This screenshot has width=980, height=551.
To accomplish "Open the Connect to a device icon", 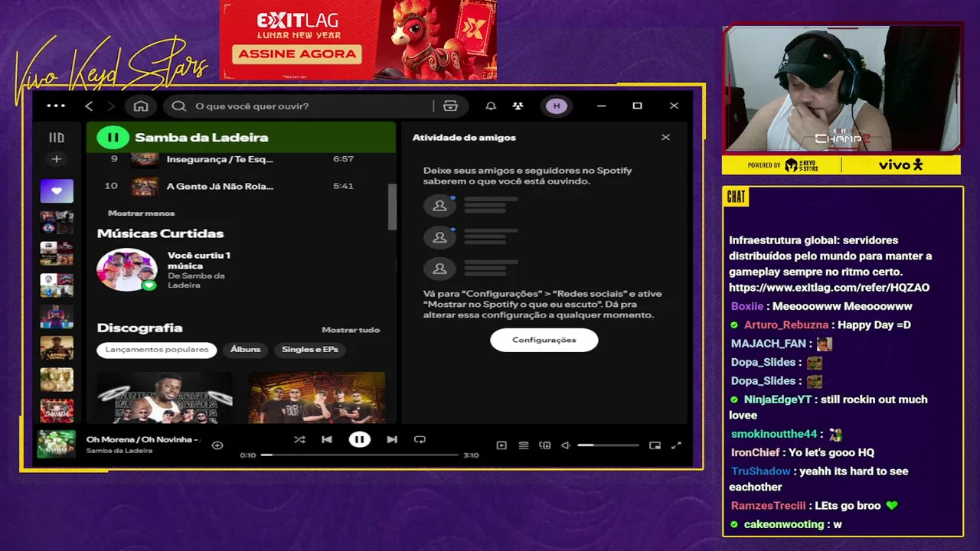I will point(545,445).
